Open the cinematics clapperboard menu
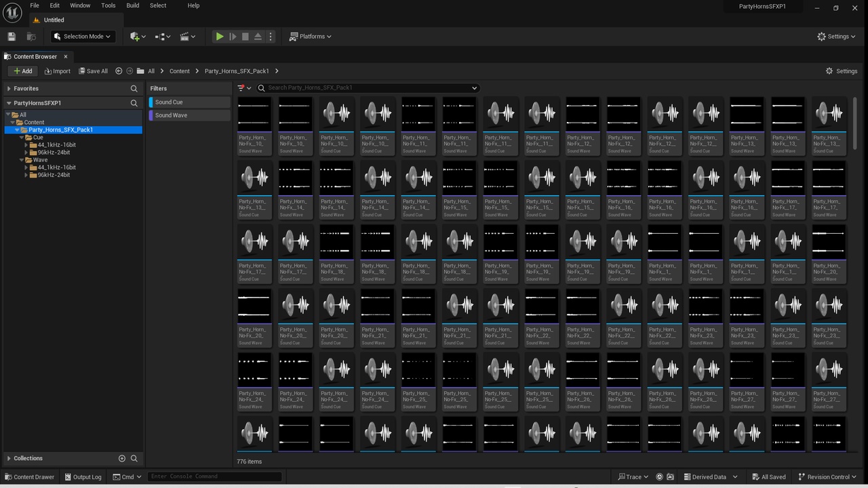The height and width of the screenshot is (488, 868). pos(188,37)
